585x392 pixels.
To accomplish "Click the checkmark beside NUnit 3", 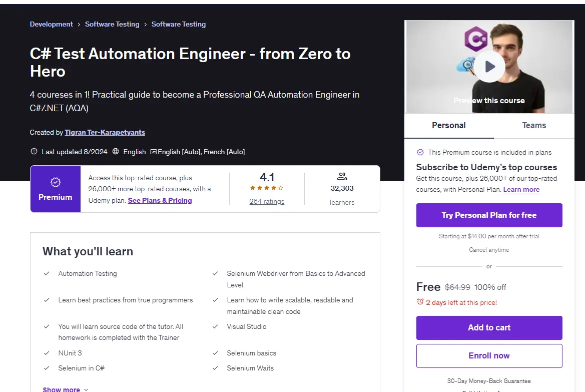I will pyautogui.click(x=47, y=353).
